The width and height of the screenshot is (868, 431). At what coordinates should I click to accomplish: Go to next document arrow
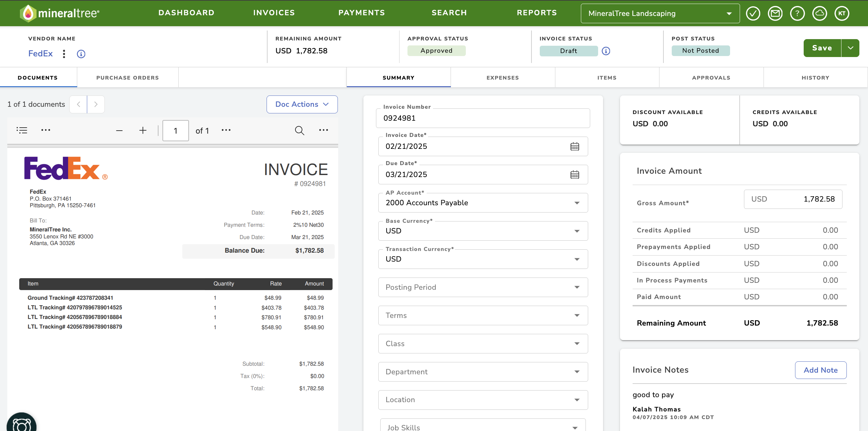coord(96,104)
